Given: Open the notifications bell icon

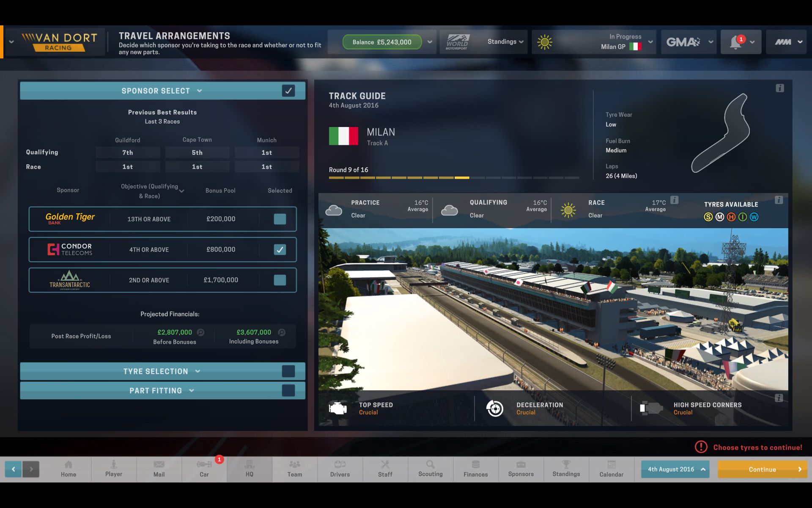Looking at the screenshot, I should [735, 42].
